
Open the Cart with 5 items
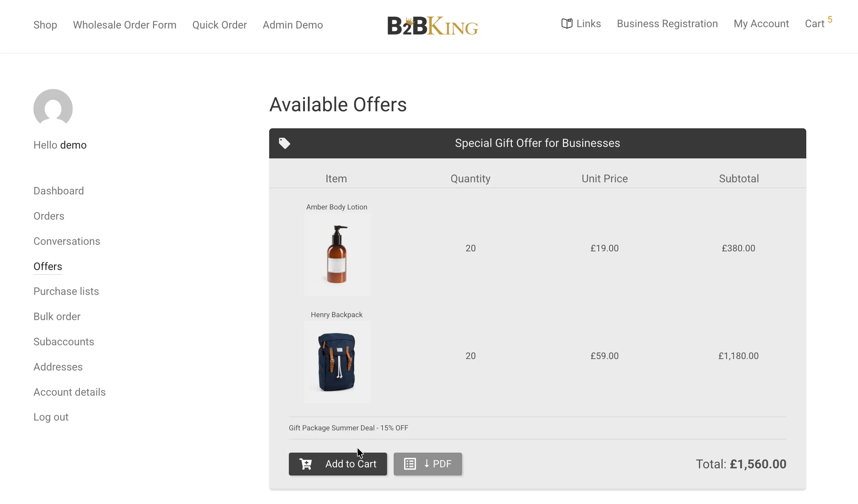click(815, 24)
